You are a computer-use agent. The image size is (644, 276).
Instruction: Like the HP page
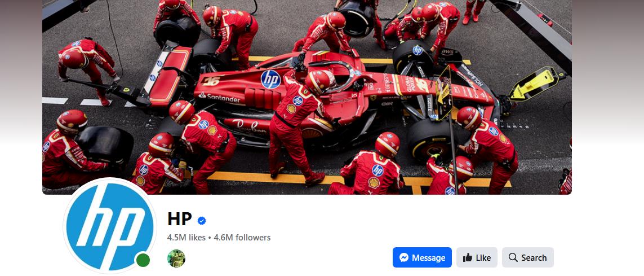pos(477,257)
